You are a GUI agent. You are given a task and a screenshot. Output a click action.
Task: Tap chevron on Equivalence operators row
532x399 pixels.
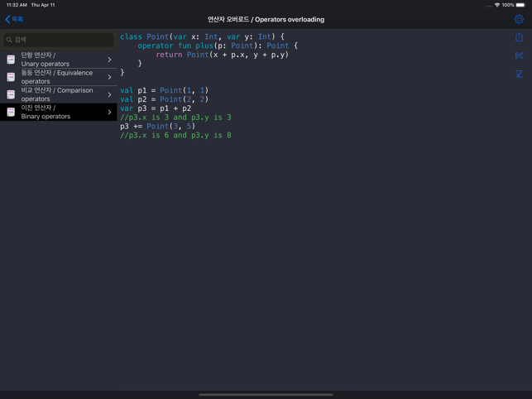109,77
